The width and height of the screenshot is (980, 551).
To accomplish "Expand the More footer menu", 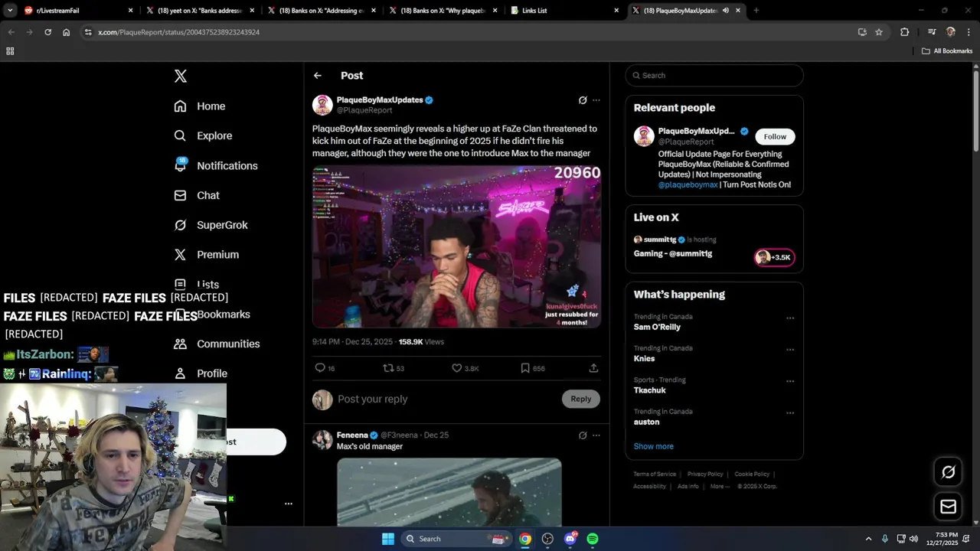I will (x=719, y=487).
